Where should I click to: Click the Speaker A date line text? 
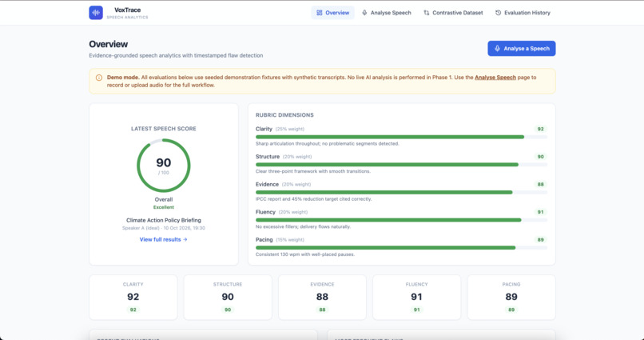coord(164,228)
